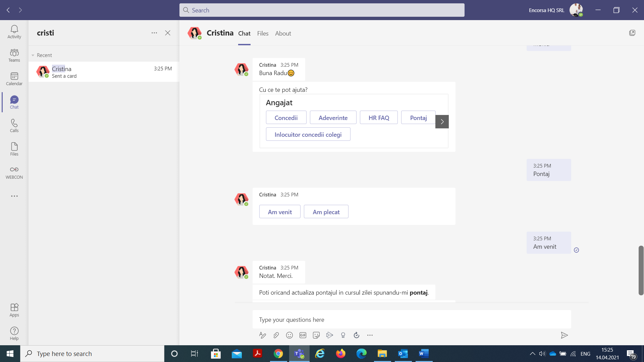Open the Apps store
Viewport: 644px width, 362px height.
pos(14,310)
